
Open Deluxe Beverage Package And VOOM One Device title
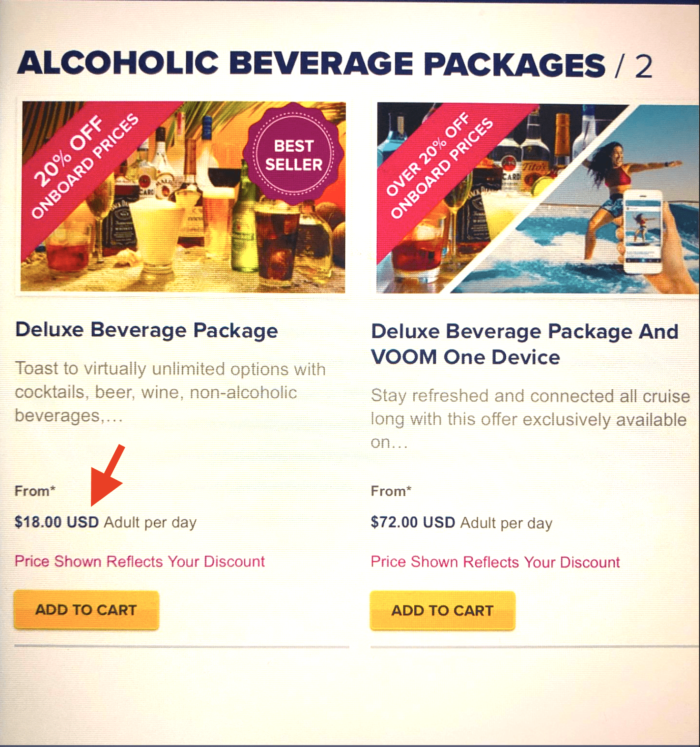point(525,344)
